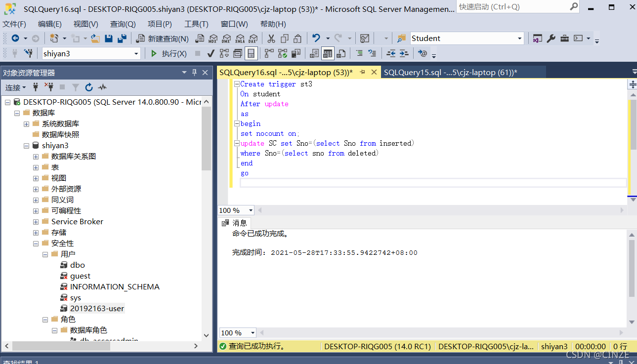The image size is (637, 364).
Task: Click the Paste icon in toolbar
Action: (x=297, y=39)
